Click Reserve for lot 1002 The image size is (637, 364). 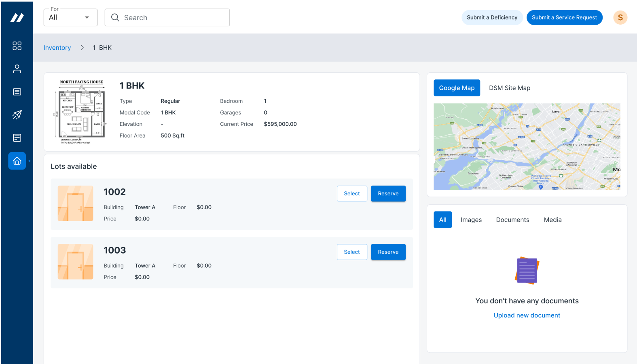(388, 194)
